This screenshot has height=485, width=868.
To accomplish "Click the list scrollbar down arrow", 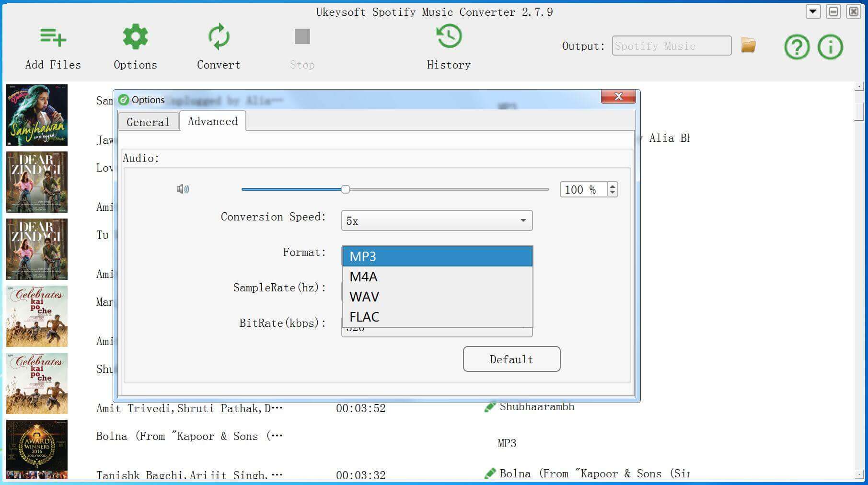I will [859, 474].
